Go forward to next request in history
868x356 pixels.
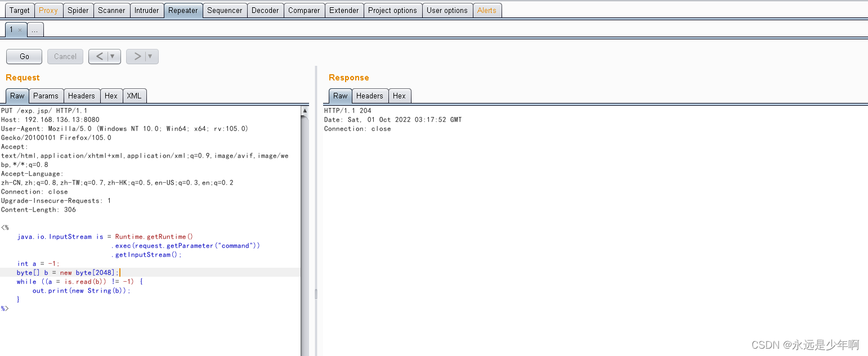tap(137, 56)
